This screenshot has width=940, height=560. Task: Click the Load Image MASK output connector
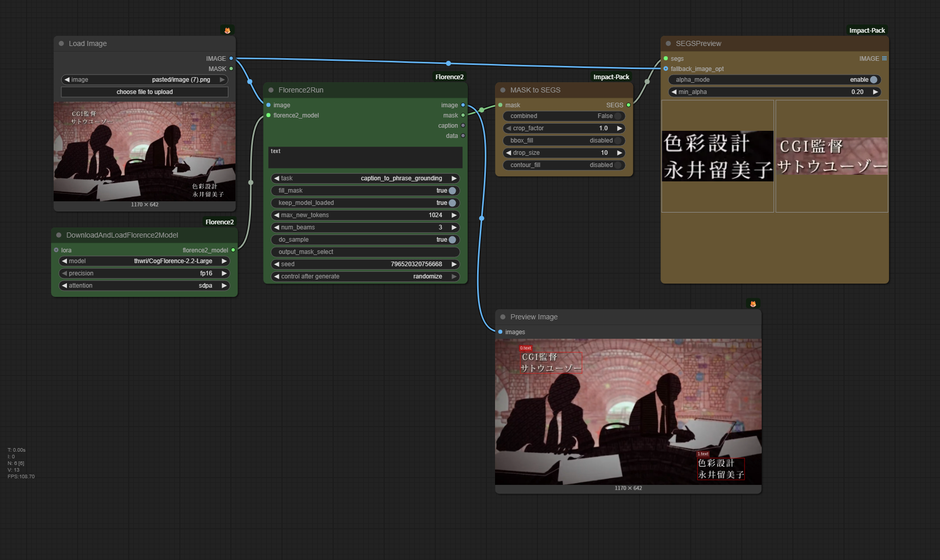(231, 68)
